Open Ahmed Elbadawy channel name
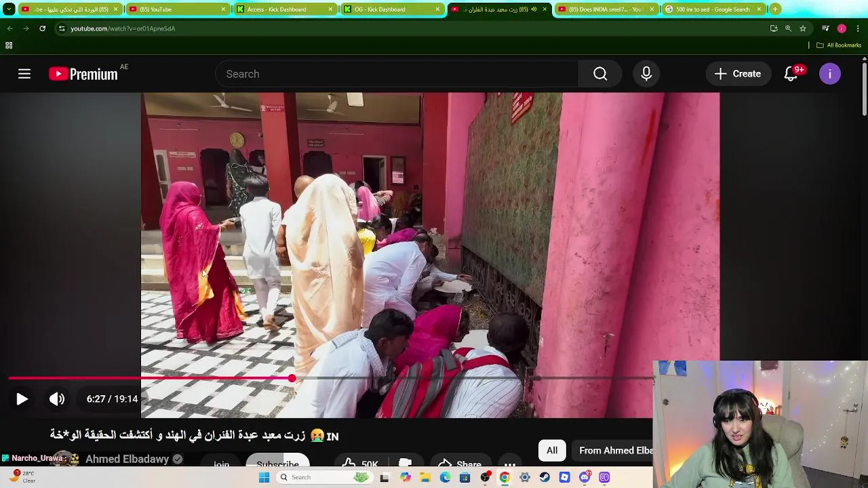 (127, 460)
